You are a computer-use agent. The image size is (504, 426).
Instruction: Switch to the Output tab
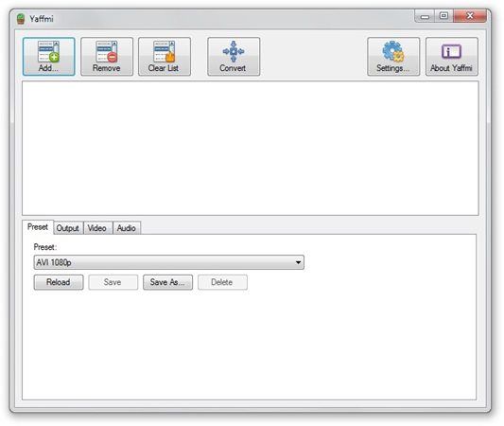[68, 228]
